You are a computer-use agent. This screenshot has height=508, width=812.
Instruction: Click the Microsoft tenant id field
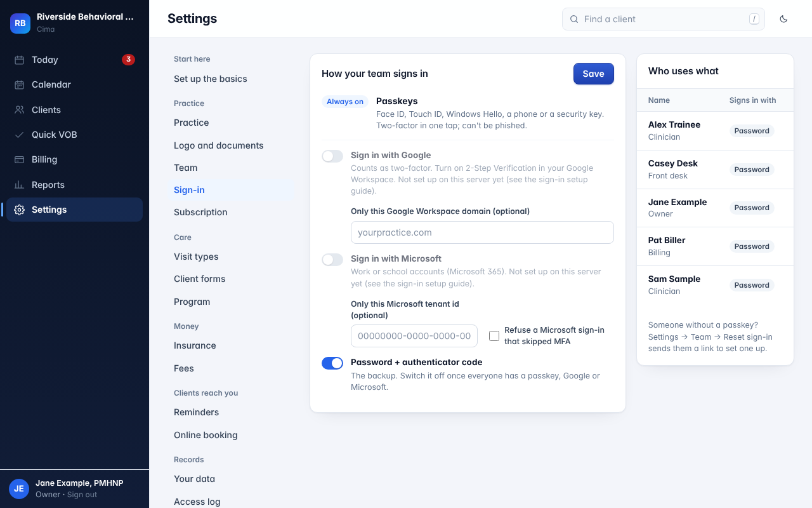[x=414, y=336]
